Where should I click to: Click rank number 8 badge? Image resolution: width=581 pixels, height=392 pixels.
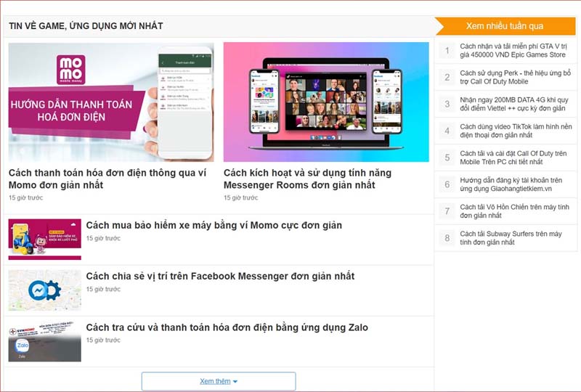coord(447,238)
